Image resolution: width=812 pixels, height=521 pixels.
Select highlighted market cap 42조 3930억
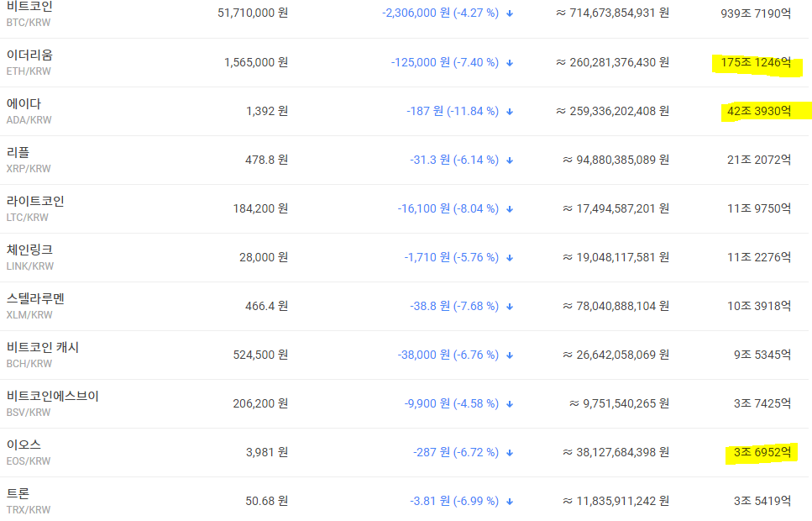pos(759,111)
